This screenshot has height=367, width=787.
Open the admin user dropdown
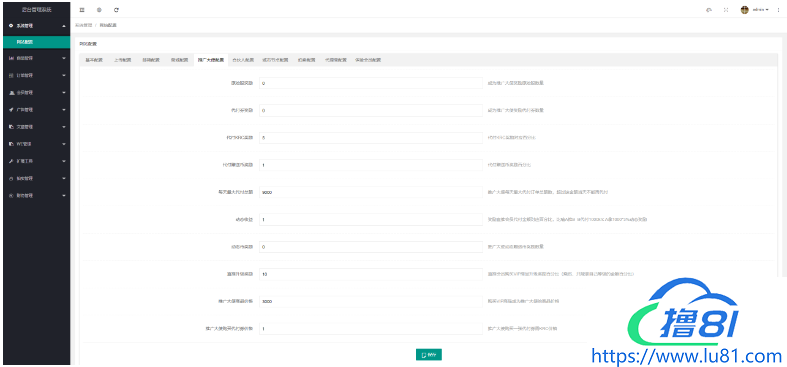[760, 10]
